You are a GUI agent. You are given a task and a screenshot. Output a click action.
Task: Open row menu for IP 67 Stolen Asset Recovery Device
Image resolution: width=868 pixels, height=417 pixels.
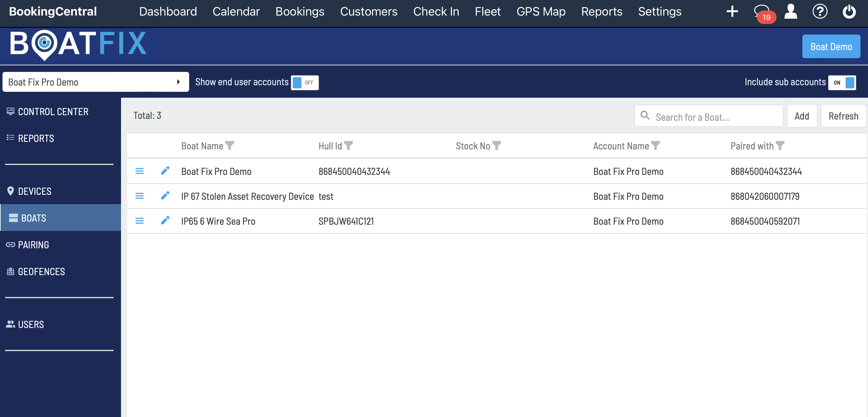(x=139, y=196)
